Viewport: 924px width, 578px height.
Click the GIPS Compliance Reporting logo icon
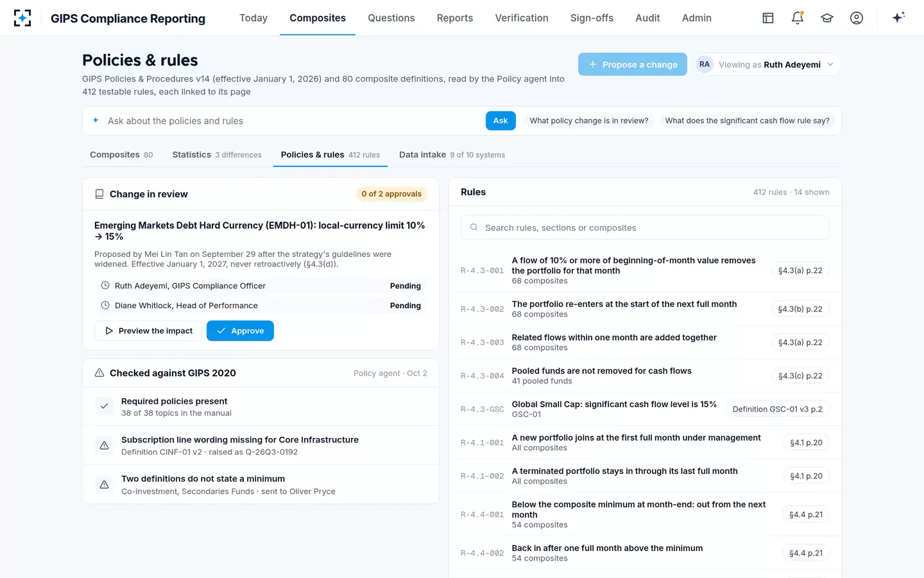click(x=22, y=18)
